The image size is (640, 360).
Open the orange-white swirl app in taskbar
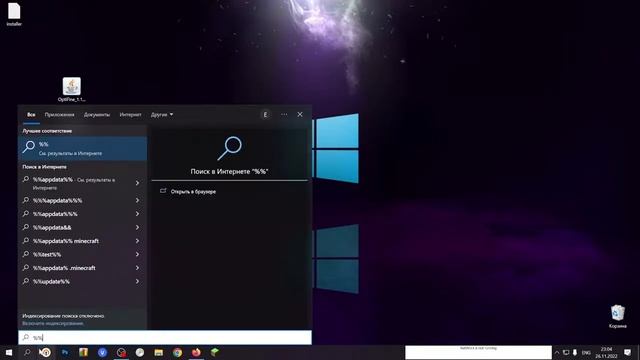pos(45,352)
